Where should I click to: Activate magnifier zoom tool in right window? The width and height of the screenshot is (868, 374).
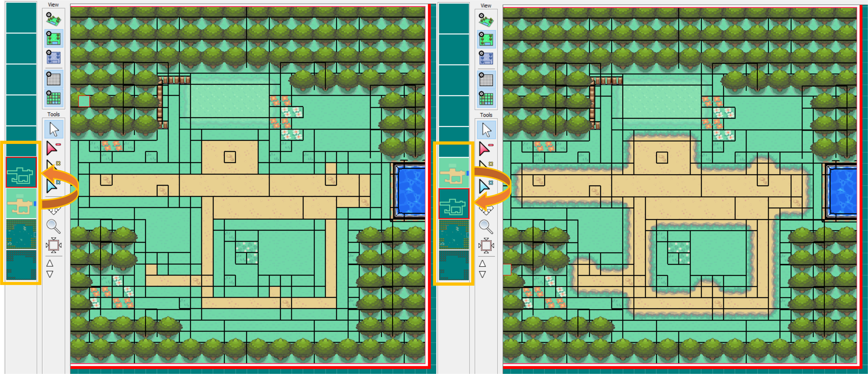click(x=486, y=227)
